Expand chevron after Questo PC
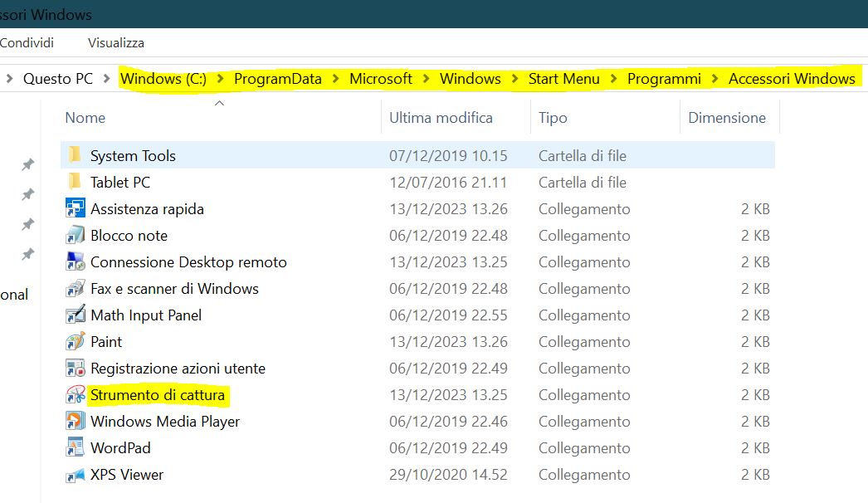 tap(106, 79)
